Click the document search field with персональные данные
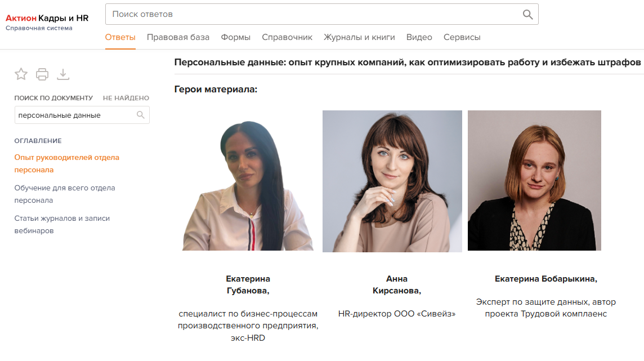This screenshot has height=361, width=644. tap(82, 115)
